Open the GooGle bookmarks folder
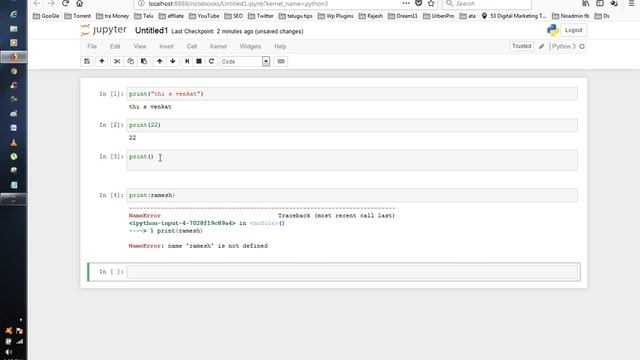Viewport: 640px width, 360px height. point(46,16)
